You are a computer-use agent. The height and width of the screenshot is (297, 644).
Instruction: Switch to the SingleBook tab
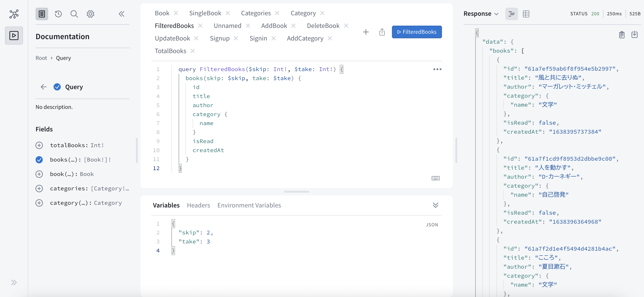205,13
